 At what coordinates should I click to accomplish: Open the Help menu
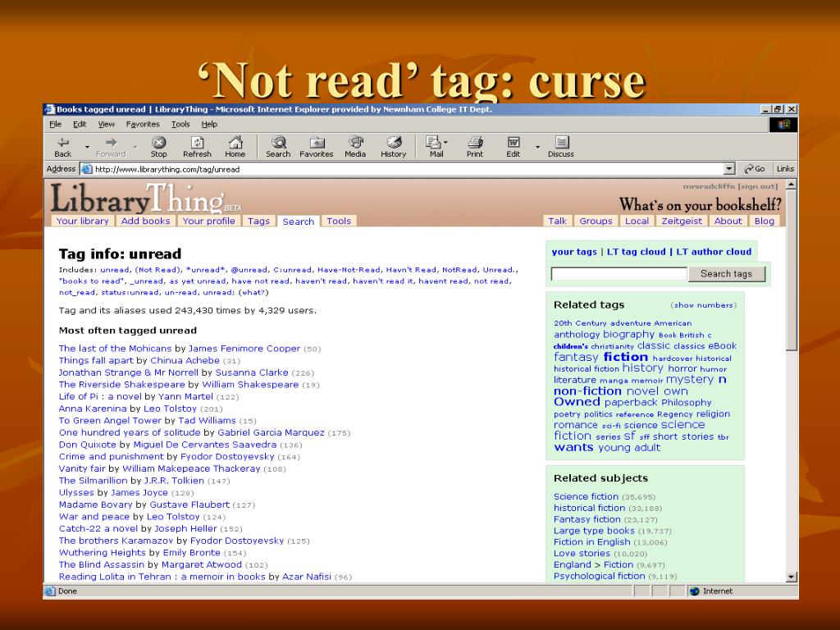(209, 125)
